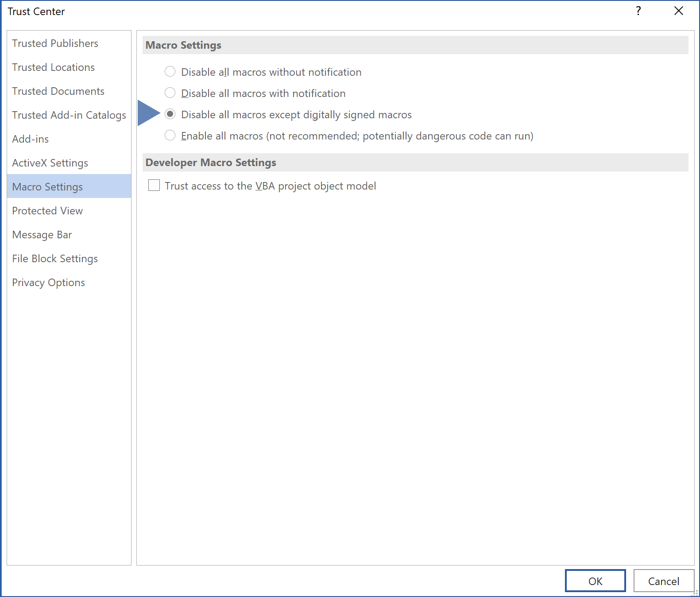
Task: Open Trusted Add-in Catalogs page
Action: 69,115
